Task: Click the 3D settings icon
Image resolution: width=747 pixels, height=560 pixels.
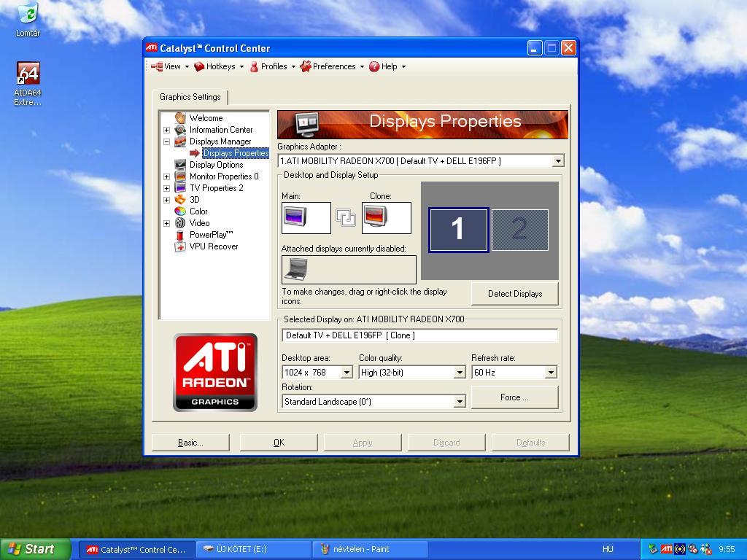Action: coord(180,200)
